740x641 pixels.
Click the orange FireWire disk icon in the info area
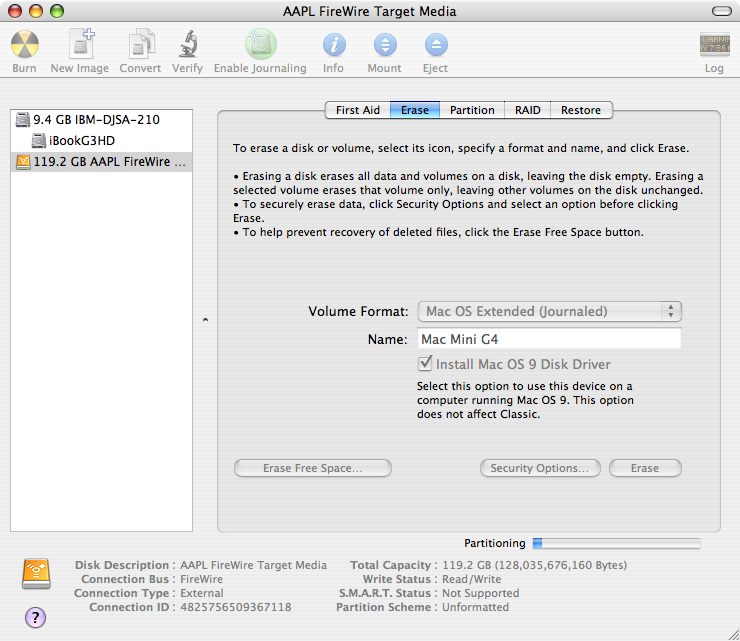point(36,574)
